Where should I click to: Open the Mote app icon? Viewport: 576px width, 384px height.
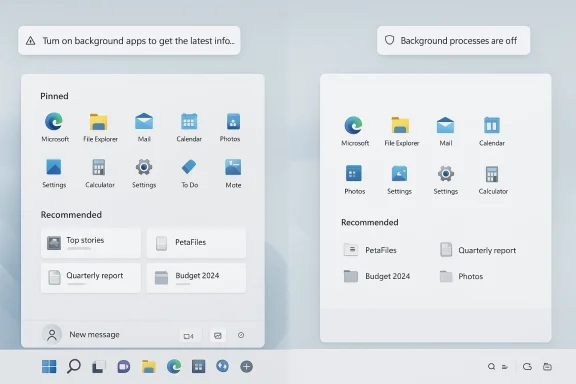click(x=233, y=167)
